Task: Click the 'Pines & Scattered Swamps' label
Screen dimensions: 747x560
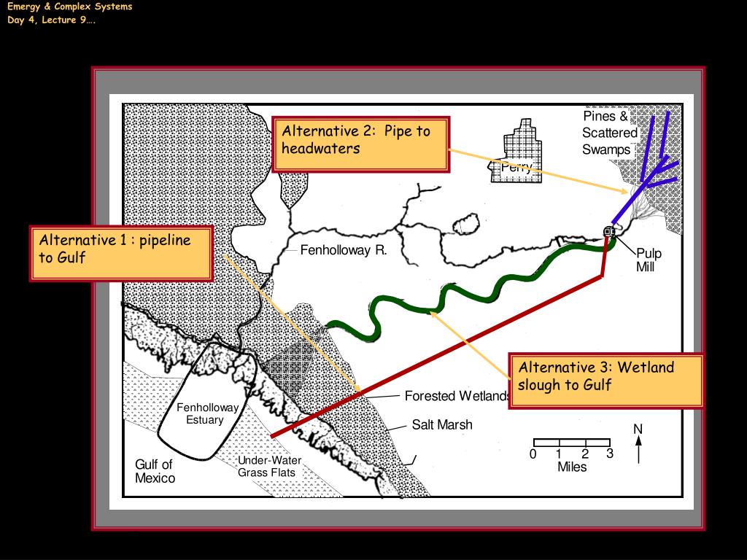Action: click(609, 133)
